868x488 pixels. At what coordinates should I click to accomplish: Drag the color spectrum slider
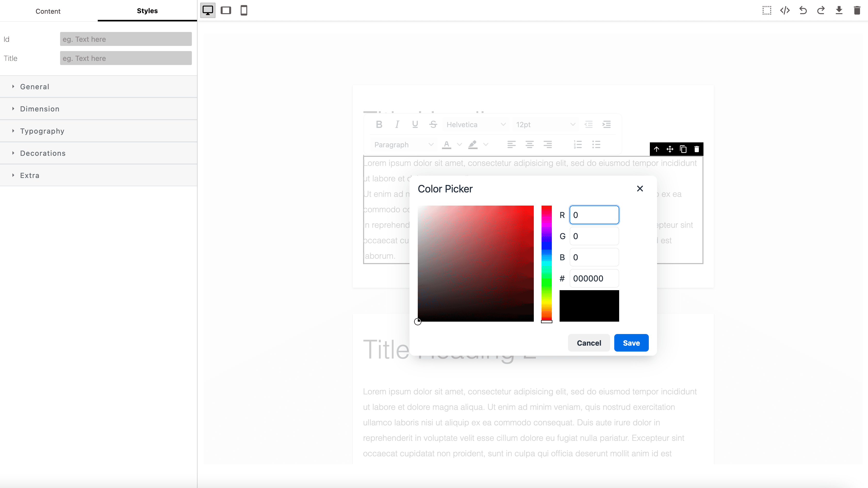coord(546,320)
